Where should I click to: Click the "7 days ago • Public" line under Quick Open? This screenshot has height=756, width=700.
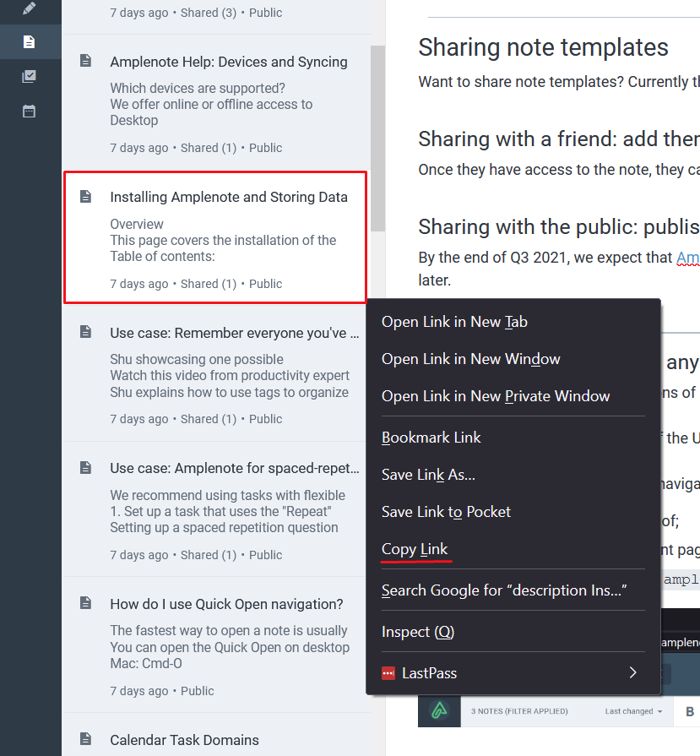pyautogui.click(x=161, y=691)
